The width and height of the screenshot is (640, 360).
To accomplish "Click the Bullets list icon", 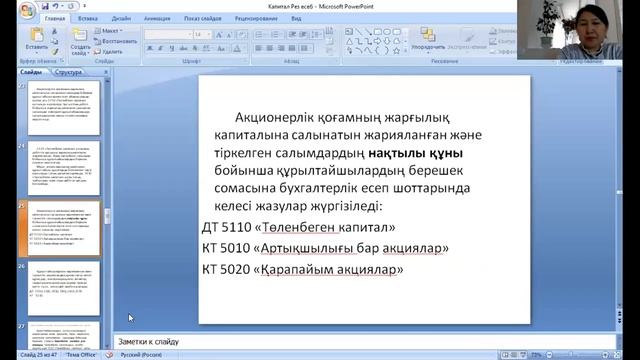I will (260, 35).
